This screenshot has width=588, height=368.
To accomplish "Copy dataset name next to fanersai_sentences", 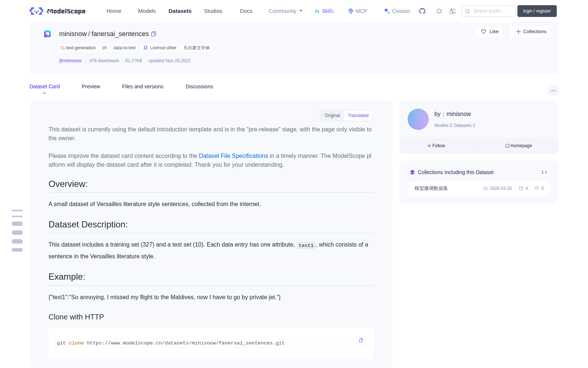I will (x=154, y=34).
